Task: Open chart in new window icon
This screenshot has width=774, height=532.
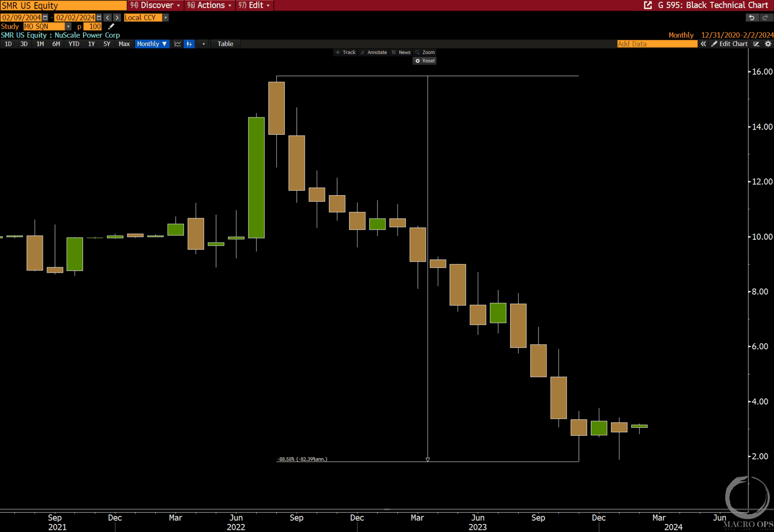Action: [648, 5]
